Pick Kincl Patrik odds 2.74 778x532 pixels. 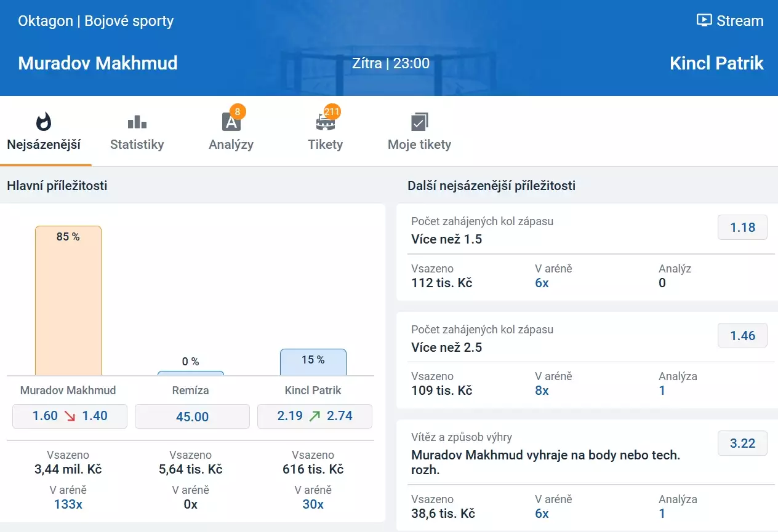click(315, 416)
